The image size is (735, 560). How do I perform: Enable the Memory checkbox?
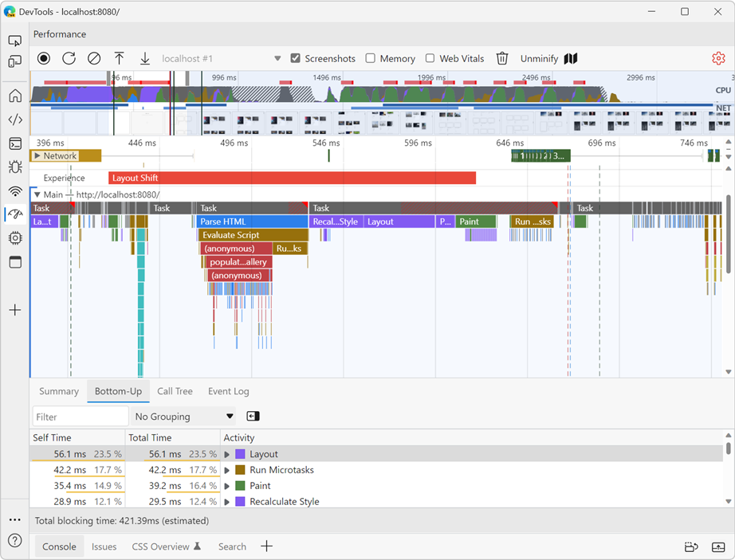tap(370, 58)
